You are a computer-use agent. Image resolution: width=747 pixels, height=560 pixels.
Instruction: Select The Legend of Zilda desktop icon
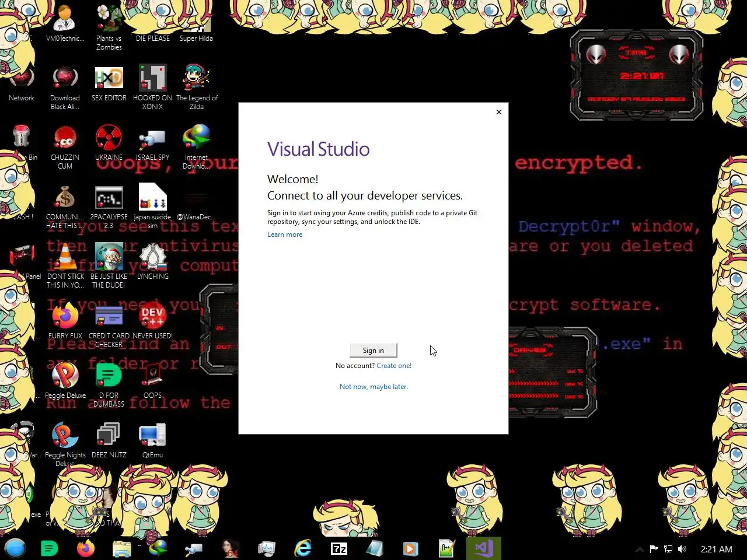tap(197, 87)
